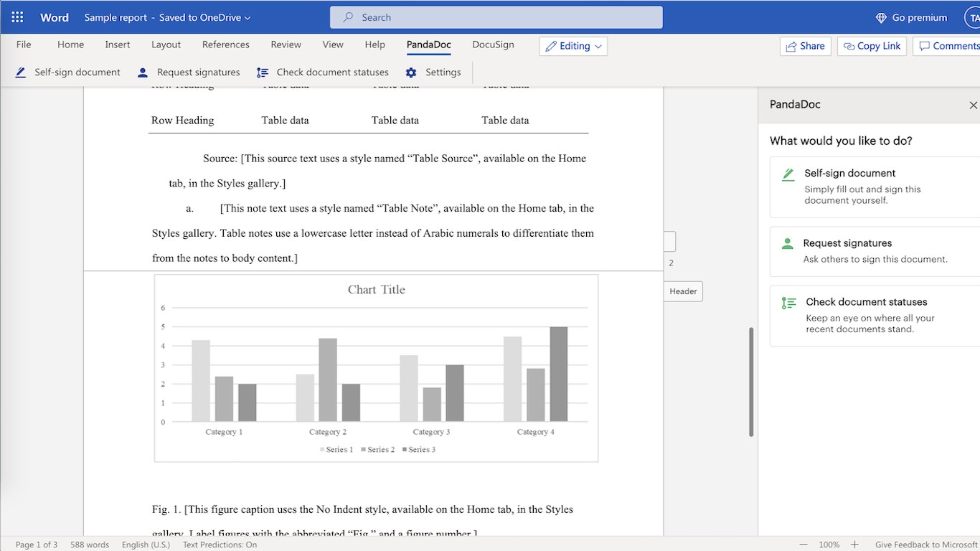Select the PandaDoc tab
Screen dimensions: 980x551
[x=429, y=44]
